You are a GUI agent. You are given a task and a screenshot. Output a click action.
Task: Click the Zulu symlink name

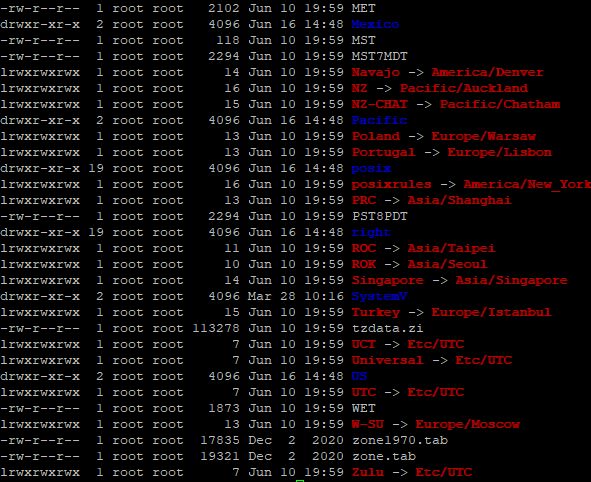pyautogui.click(x=367, y=473)
